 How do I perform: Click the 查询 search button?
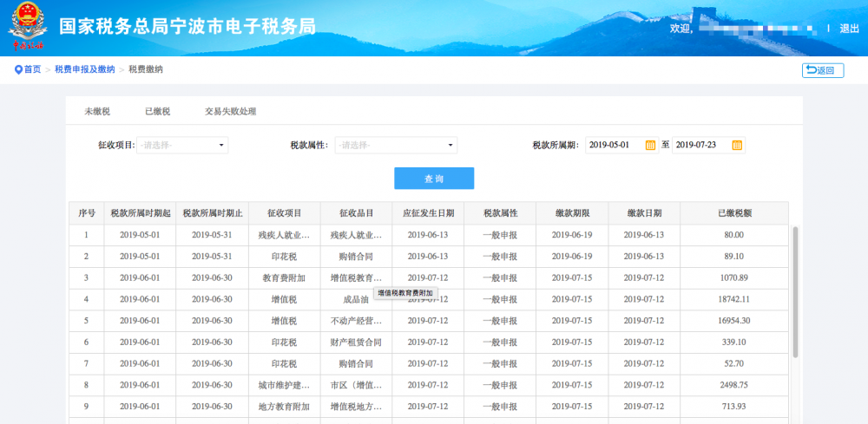(434, 179)
